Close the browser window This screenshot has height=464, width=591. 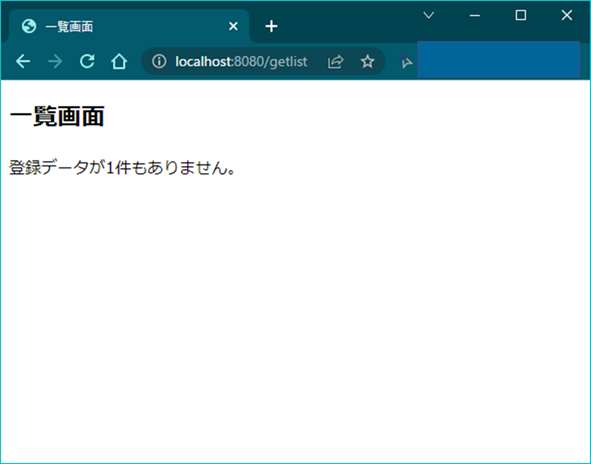567,15
